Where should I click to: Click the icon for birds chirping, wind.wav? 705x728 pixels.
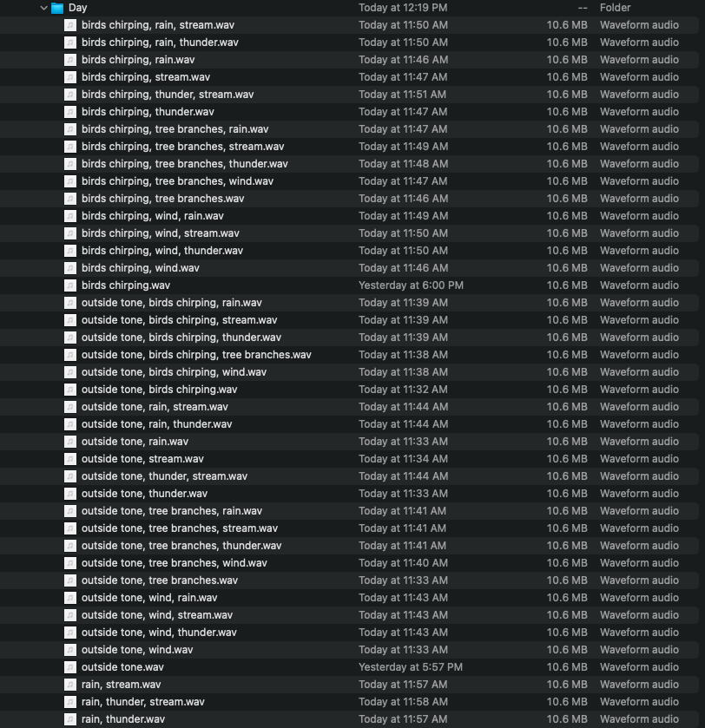coord(70,268)
